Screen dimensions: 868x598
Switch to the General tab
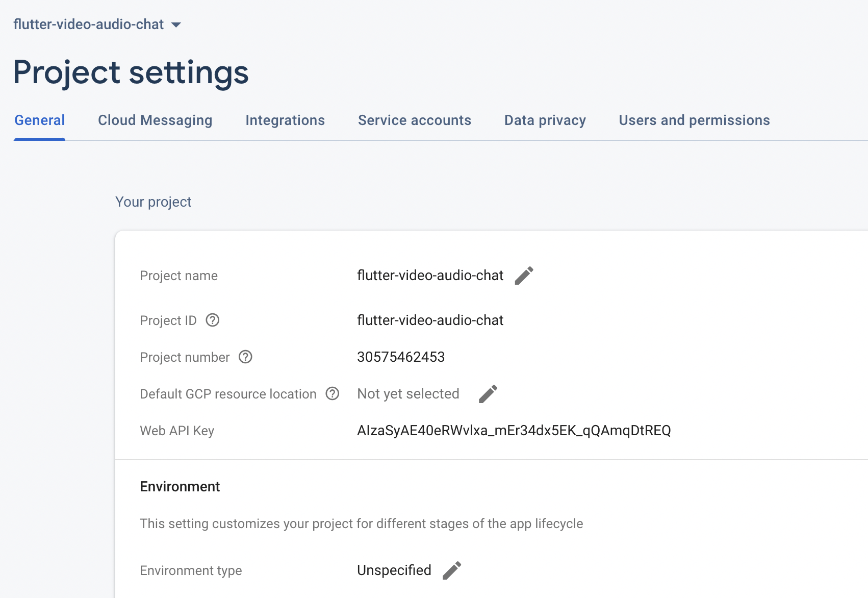[40, 120]
